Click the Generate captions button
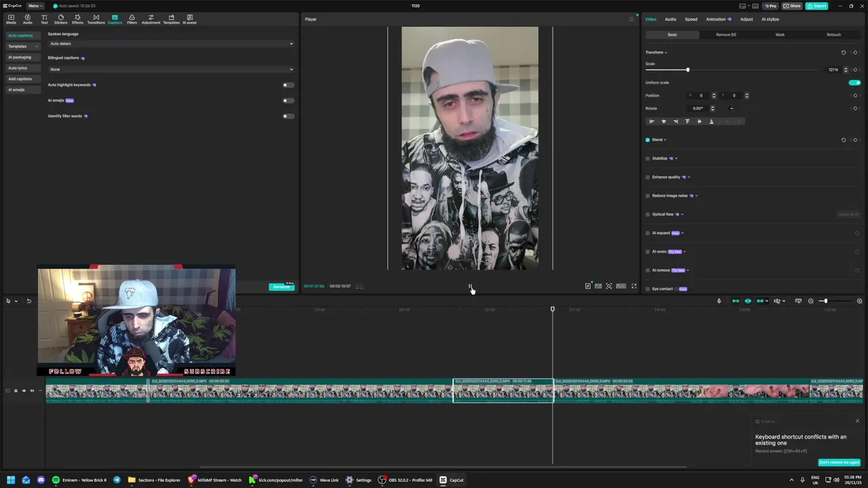 tap(281, 287)
